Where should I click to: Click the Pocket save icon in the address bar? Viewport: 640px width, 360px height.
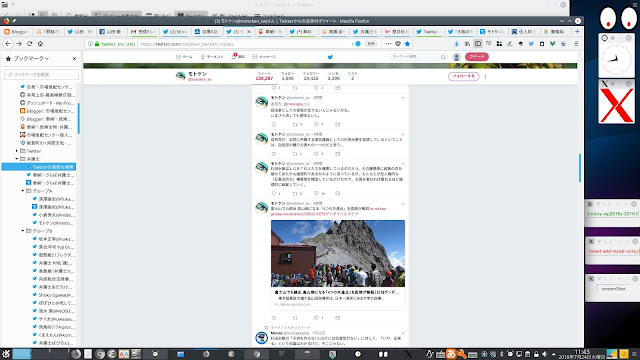(398, 44)
